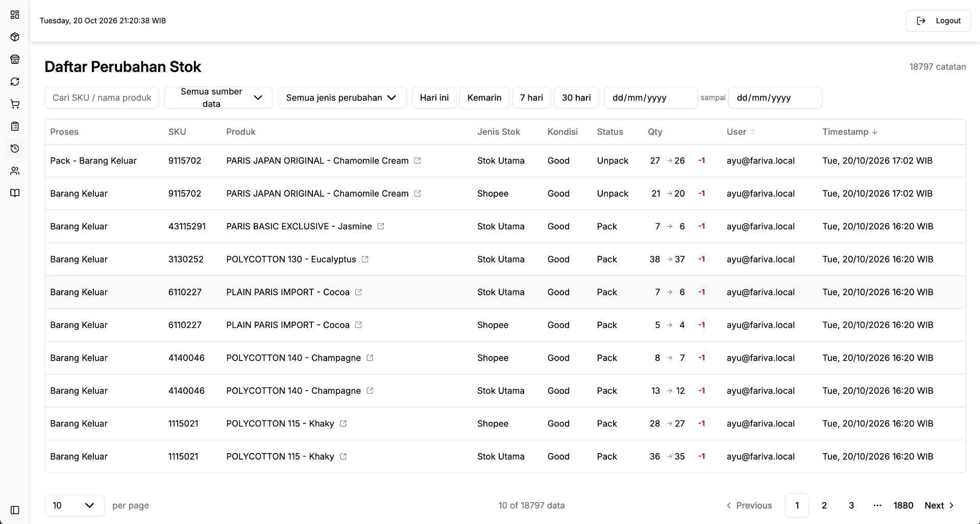The width and height of the screenshot is (980, 524).
Task: Click the pagination ellipsis
Action: (x=877, y=505)
